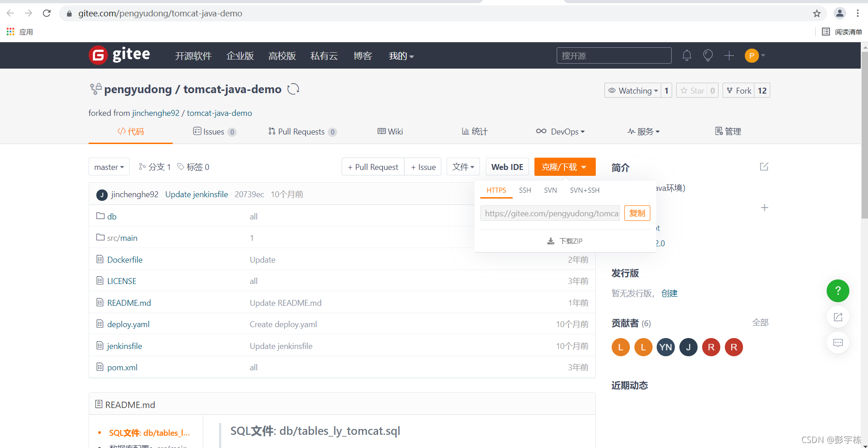
Task: Open the Web IDE
Action: [x=507, y=167]
